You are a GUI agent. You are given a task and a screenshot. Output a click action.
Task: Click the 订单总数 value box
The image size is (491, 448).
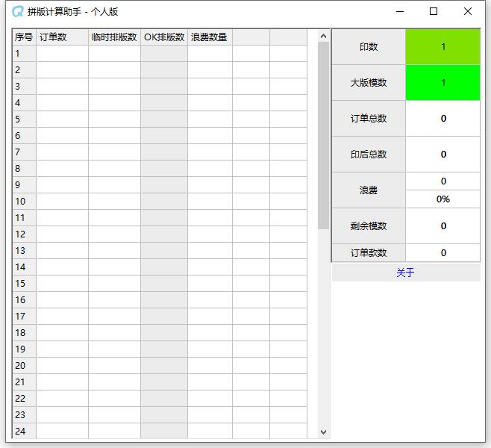point(442,119)
